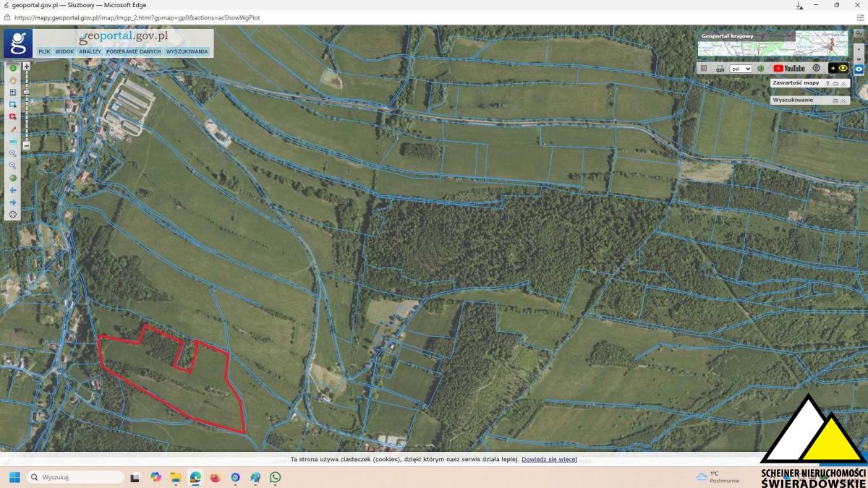Toggle the blue eye visibility button

click(859, 68)
